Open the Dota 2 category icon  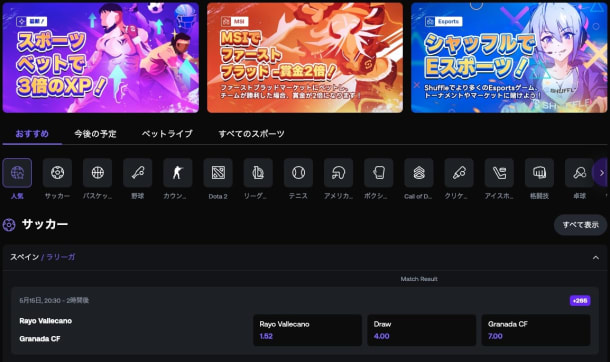[x=218, y=173]
